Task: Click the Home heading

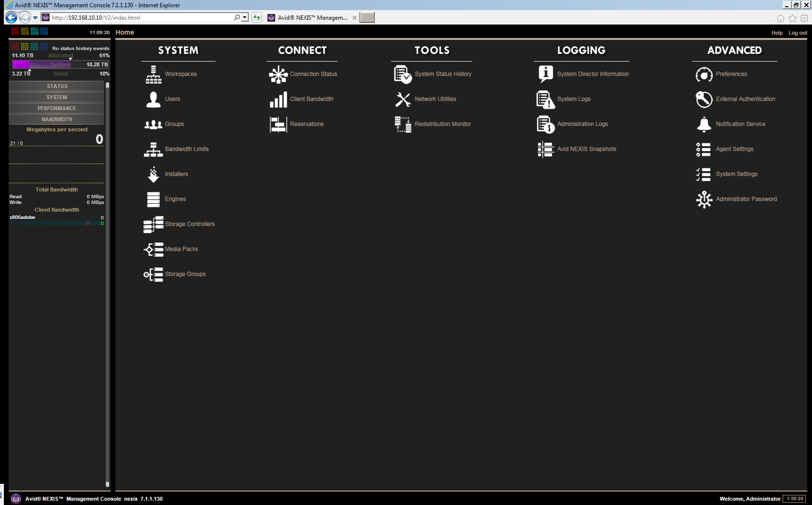Action: (x=125, y=32)
